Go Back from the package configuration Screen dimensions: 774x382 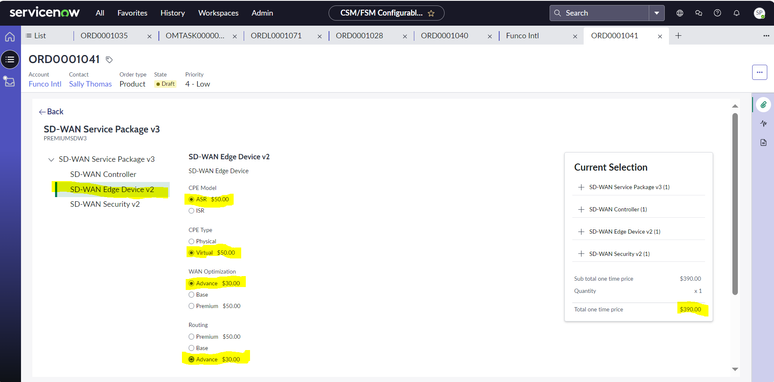[51, 112]
